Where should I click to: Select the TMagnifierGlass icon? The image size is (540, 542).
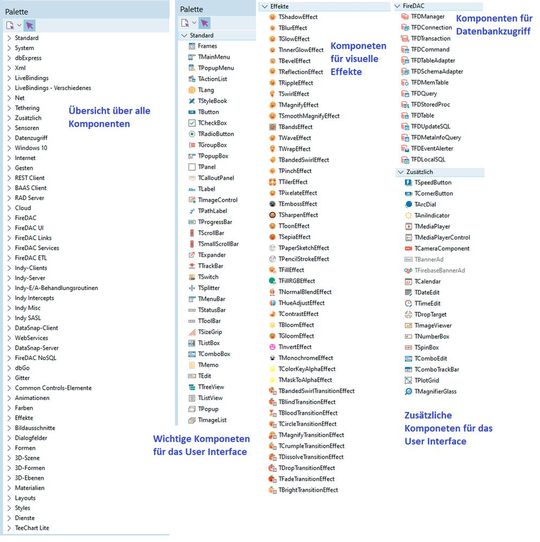[x=409, y=392]
